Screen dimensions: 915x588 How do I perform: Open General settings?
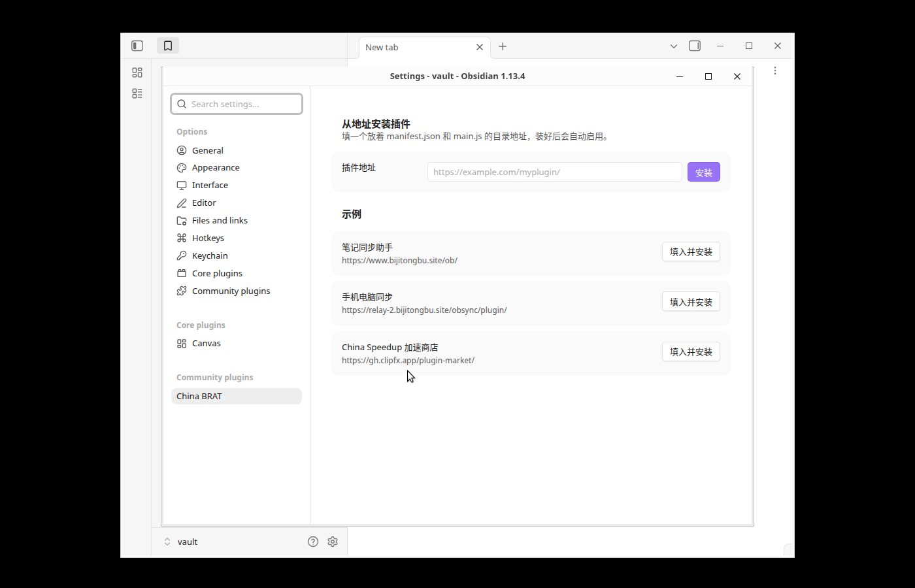[237, 150]
